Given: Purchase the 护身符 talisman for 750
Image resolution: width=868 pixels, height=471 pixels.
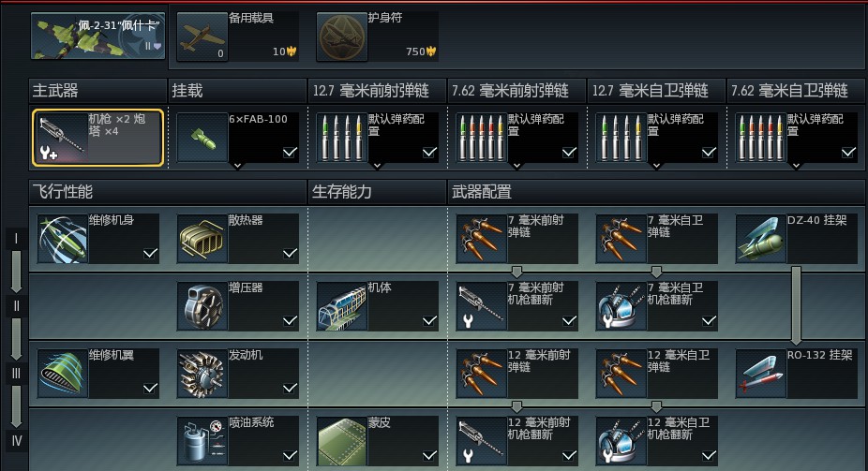Looking at the screenshot, I should 377,37.
